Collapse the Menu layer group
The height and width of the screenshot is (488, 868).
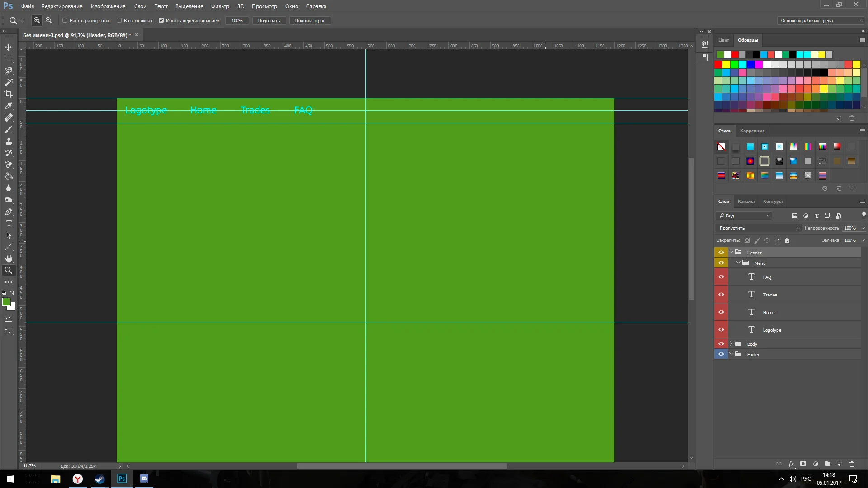738,263
